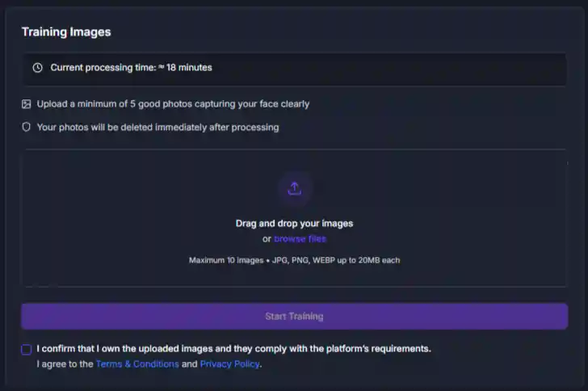Click the Training Images heading
The height and width of the screenshot is (391, 588).
(66, 32)
